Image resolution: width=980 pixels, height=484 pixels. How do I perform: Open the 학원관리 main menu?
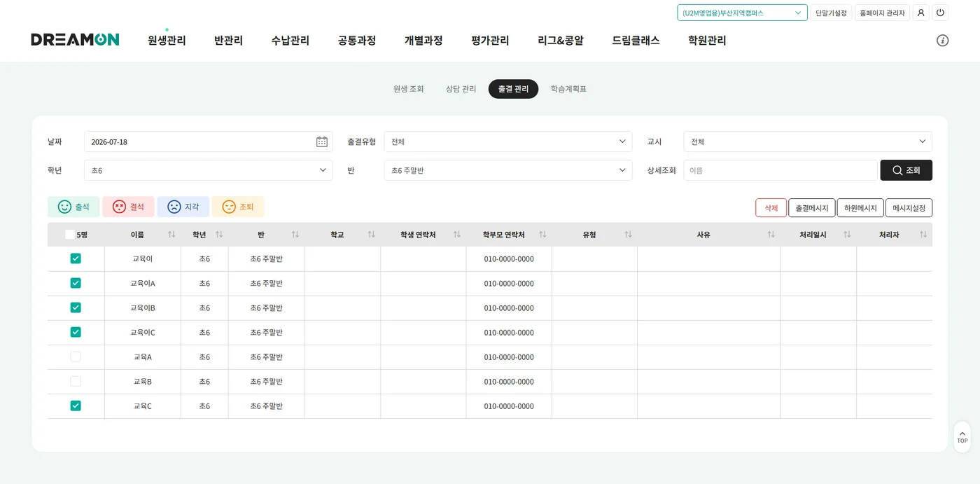707,41
